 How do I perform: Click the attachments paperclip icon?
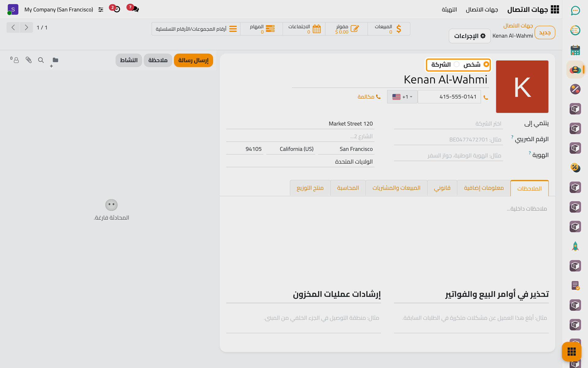coord(28,60)
